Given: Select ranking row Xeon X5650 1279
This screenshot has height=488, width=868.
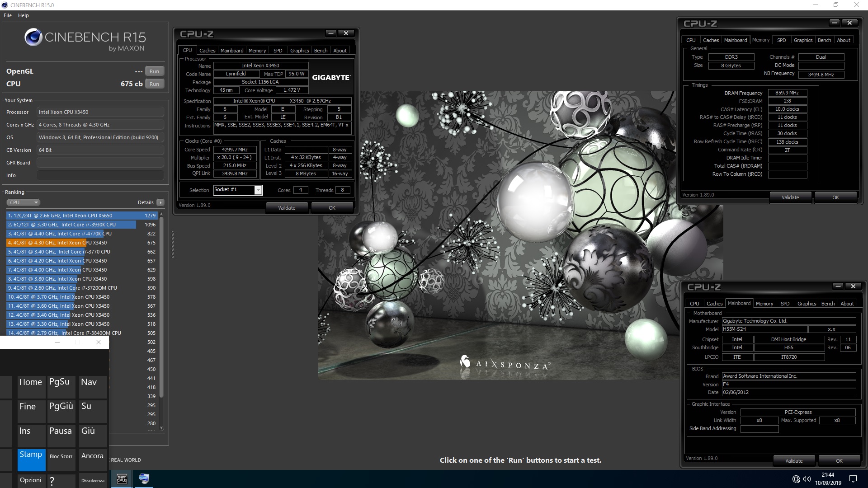Looking at the screenshot, I should (82, 216).
